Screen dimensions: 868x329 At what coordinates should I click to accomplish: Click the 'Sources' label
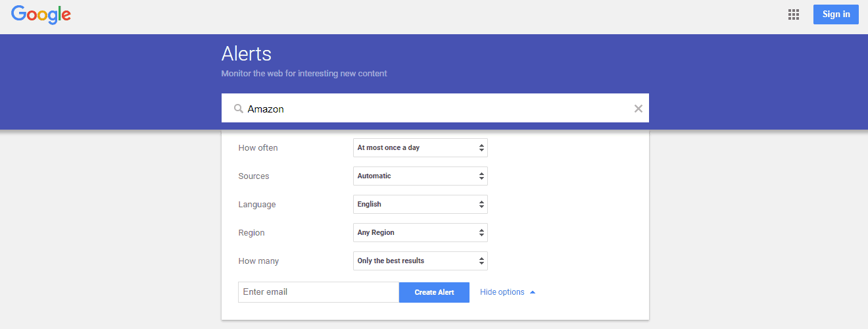click(x=254, y=176)
